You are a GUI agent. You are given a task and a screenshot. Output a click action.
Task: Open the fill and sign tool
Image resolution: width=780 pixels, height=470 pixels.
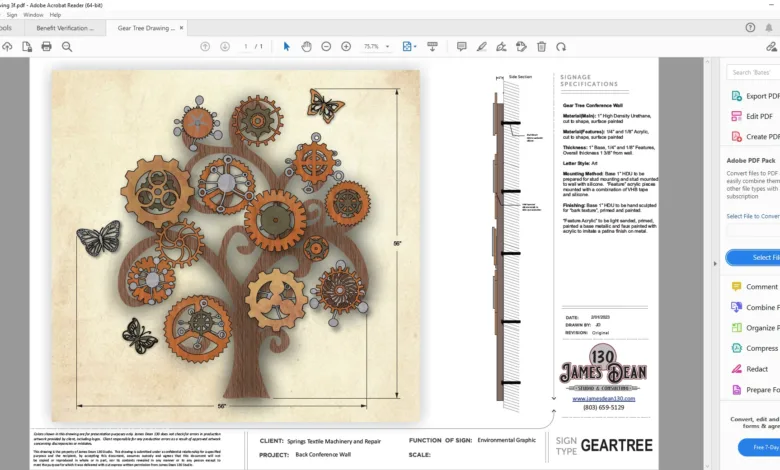click(501, 47)
